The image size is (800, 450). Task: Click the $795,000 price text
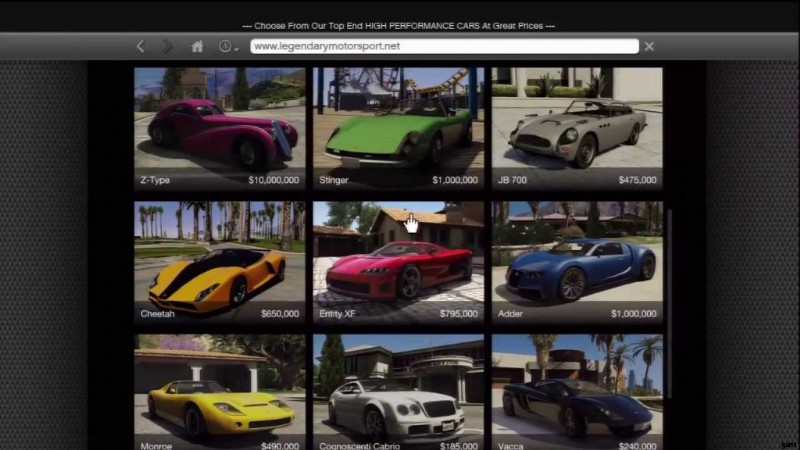459,314
